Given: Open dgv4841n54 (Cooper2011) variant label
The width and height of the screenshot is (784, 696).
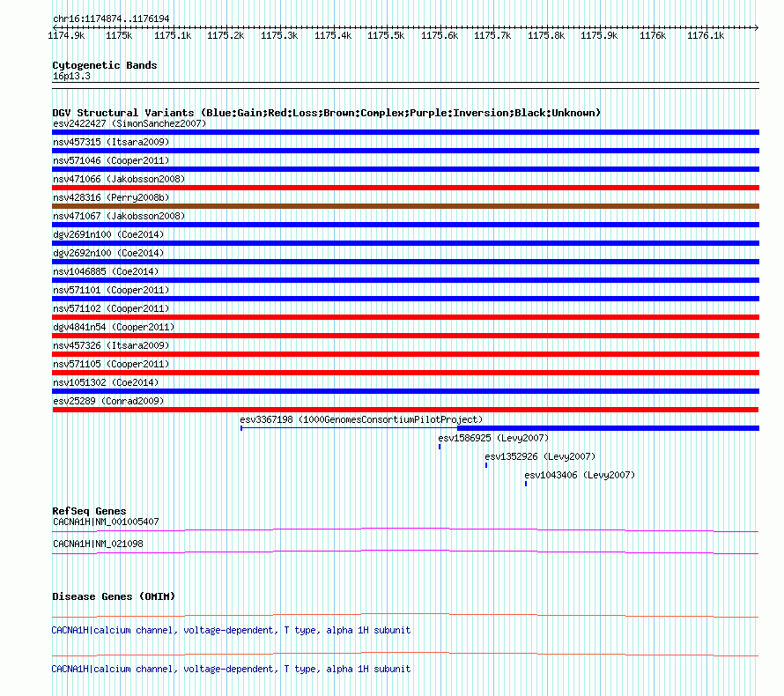Looking at the screenshot, I should [114, 327].
